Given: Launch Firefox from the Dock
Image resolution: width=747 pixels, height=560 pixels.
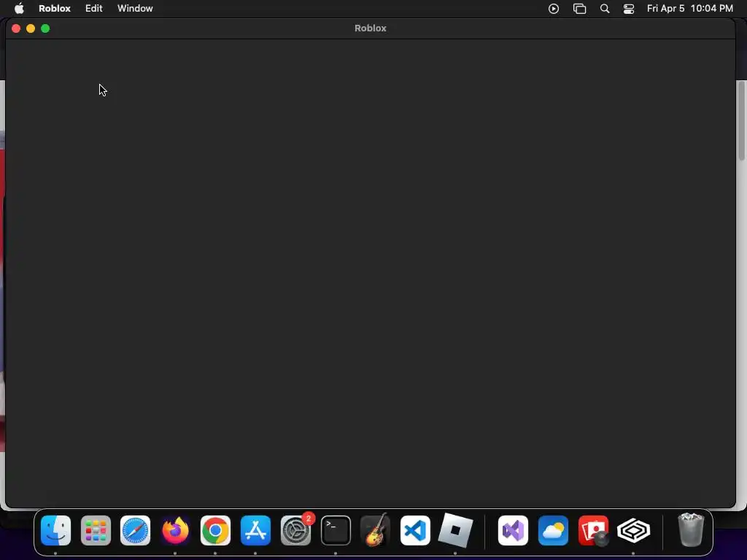Looking at the screenshot, I should (175, 531).
